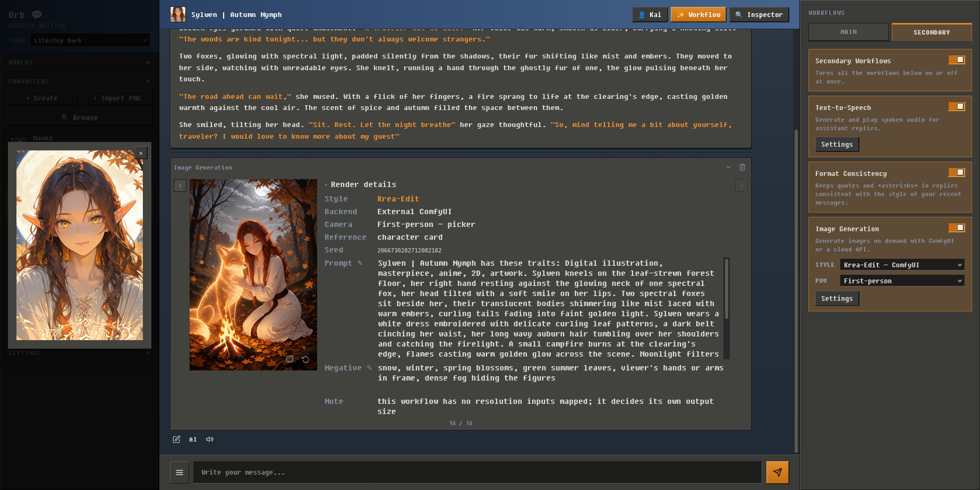Expand the Settings section in the sidebar
Viewport: 980px width, 490px height.
(80, 353)
